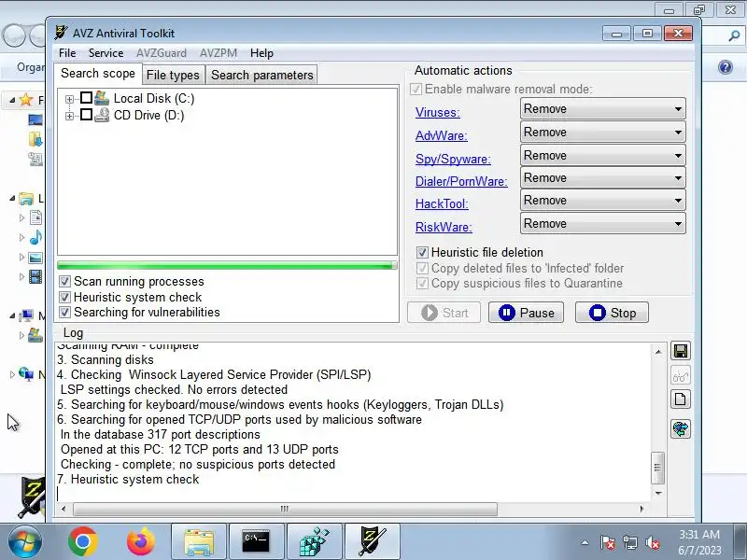
Task: Toggle Copy deleted files to Infected folder
Action: 422,268
